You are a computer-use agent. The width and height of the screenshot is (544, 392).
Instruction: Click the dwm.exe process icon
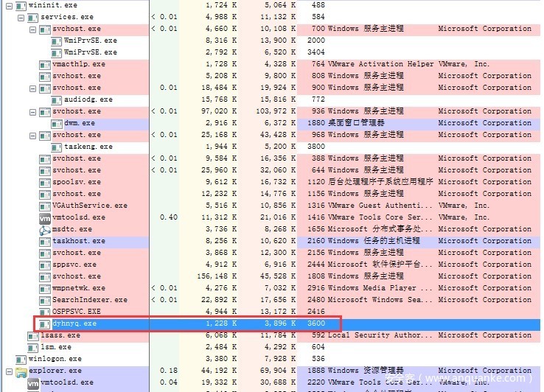(x=57, y=123)
